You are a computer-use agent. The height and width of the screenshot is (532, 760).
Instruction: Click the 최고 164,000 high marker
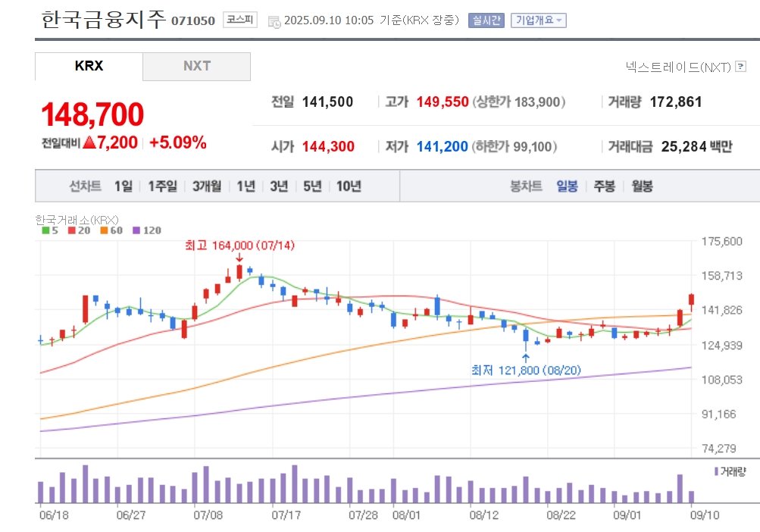(x=239, y=246)
